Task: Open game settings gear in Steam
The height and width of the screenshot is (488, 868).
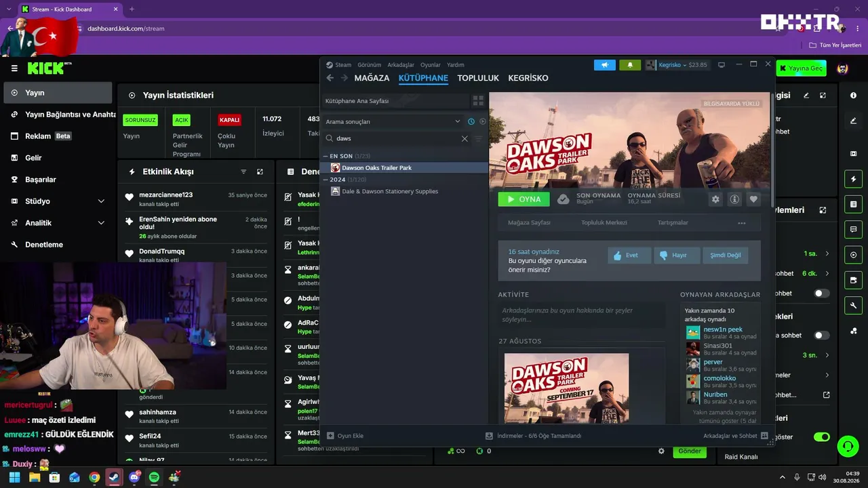Action: pyautogui.click(x=715, y=199)
